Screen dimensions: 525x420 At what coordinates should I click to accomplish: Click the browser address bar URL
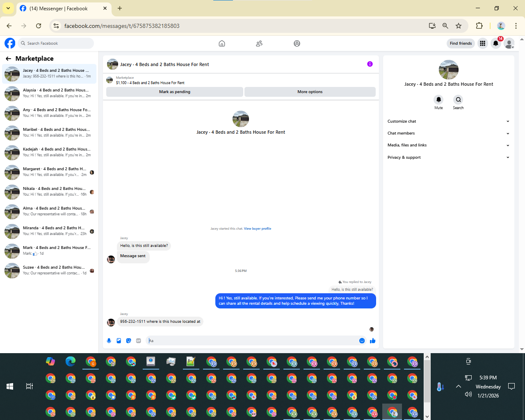coord(122,26)
